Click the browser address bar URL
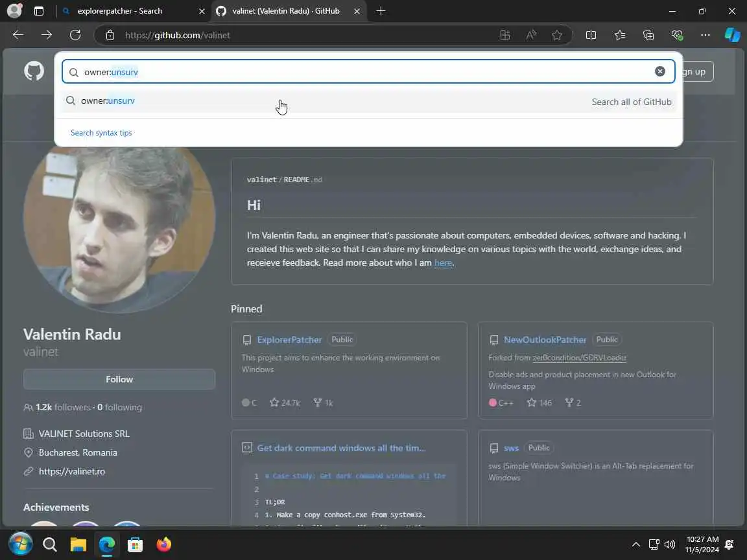Viewport: 747px width, 560px height. point(177,35)
